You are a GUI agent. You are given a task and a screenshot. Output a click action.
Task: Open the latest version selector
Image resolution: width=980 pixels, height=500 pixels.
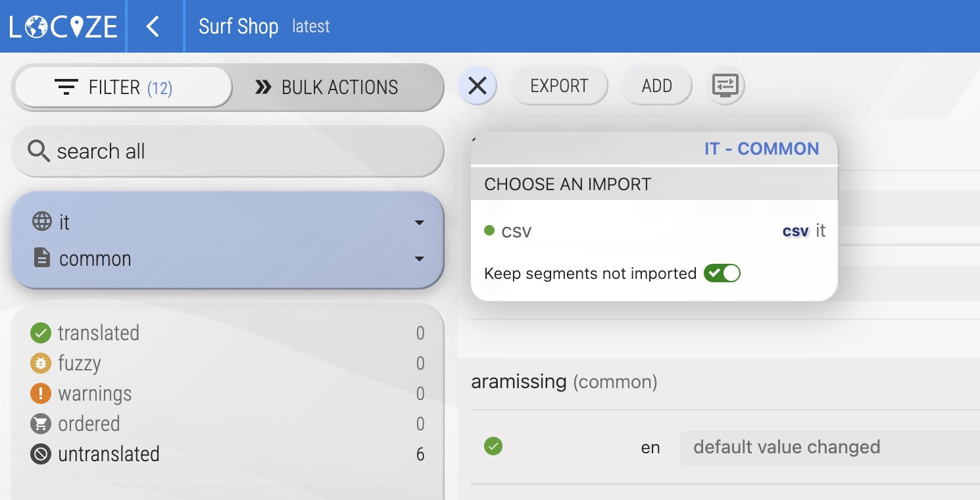(x=311, y=26)
